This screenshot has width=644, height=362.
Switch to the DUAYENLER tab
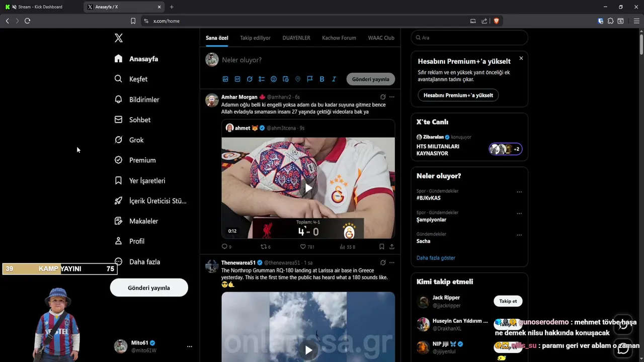point(296,38)
